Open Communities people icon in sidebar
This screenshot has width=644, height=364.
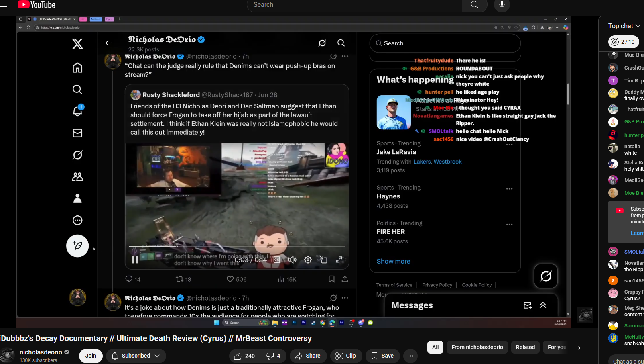(77, 176)
